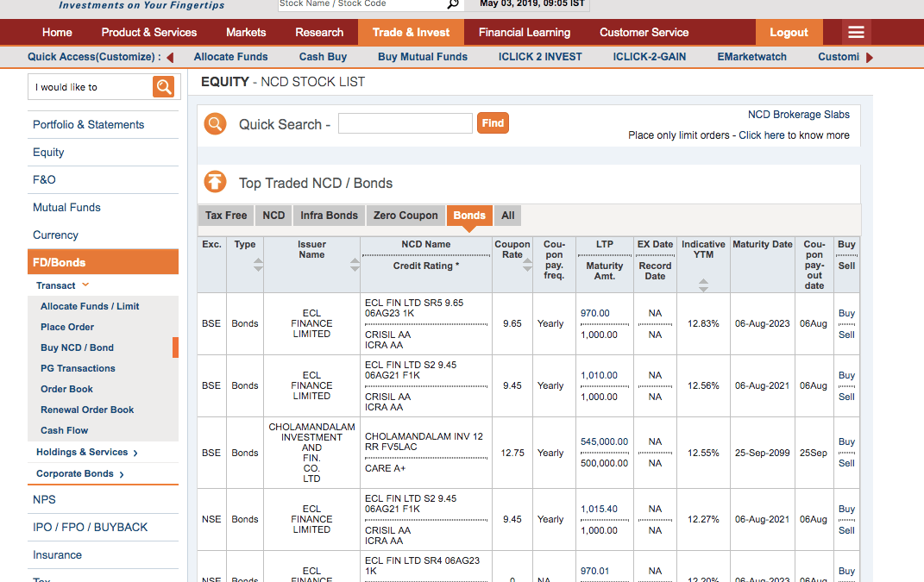Open Place Order submenu item
This screenshot has height=582, width=924.
tap(67, 327)
